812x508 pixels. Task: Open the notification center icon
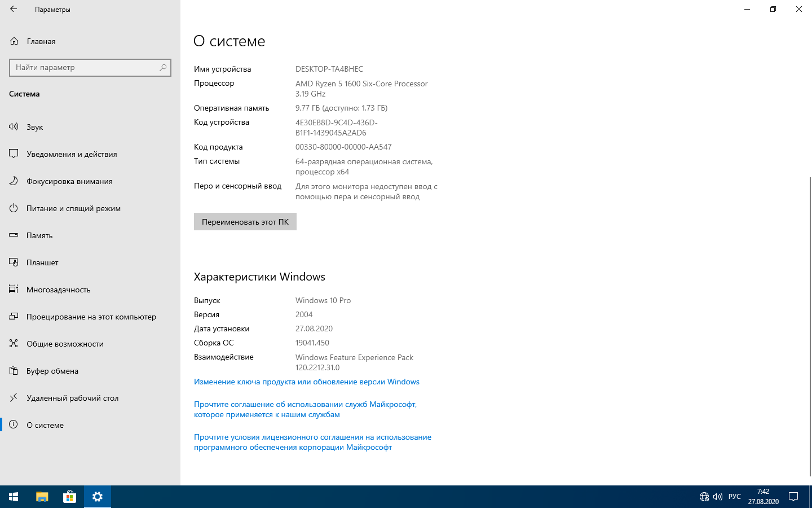pyautogui.click(x=793, y=497)
